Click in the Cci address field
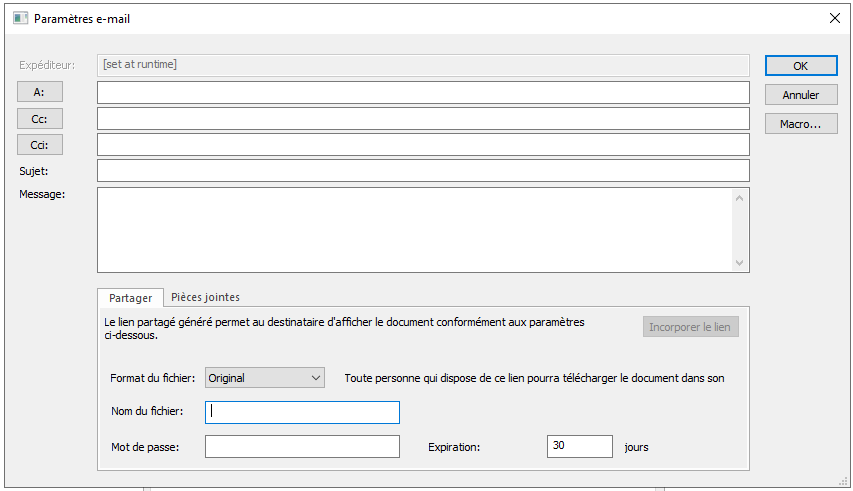 pyautogui.click(x=423, y=145)
